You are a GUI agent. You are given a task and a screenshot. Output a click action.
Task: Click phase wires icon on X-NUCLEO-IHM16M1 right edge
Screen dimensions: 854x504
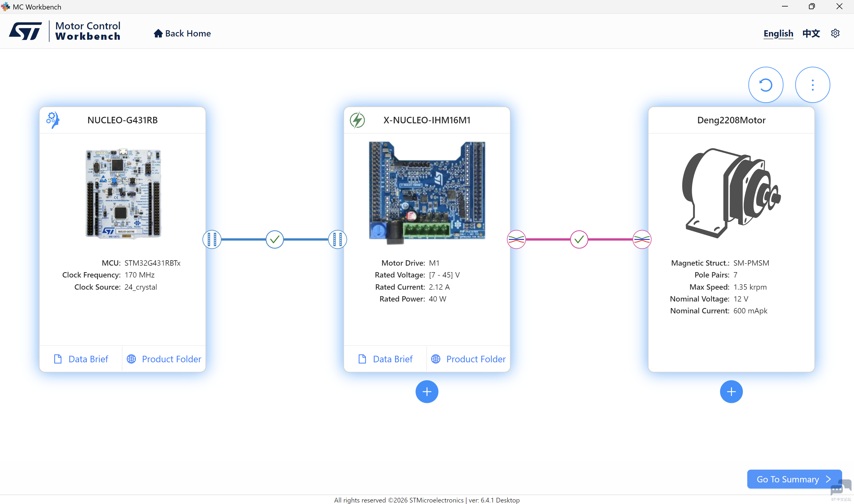(x=516, y=240)
